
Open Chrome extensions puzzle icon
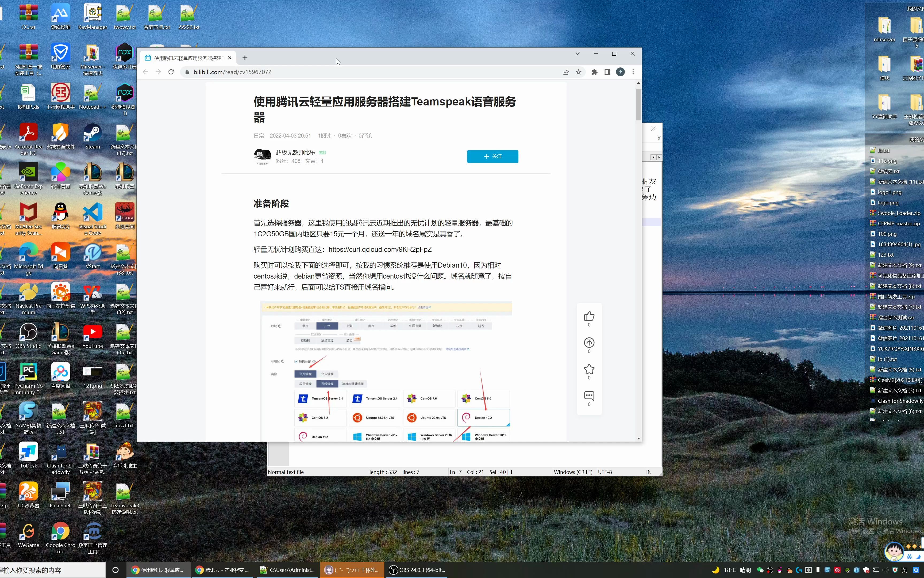pos(595,72)
